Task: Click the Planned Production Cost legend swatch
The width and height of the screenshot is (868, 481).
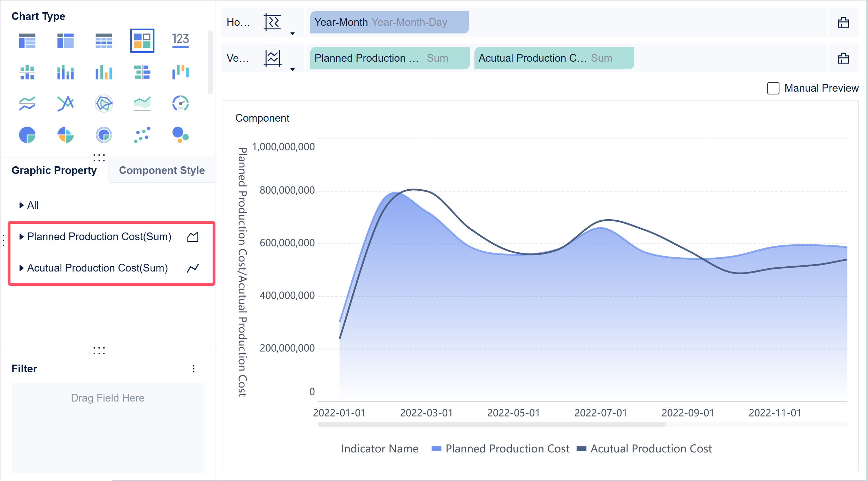Action: (x=436, y=449)
